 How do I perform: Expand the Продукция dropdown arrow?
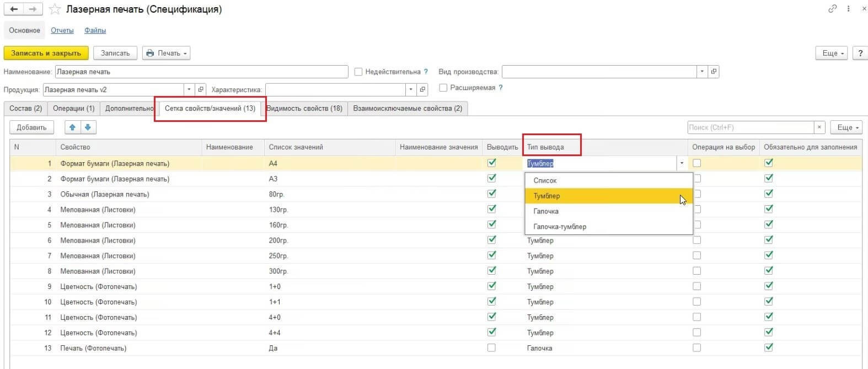click(189, 89)
